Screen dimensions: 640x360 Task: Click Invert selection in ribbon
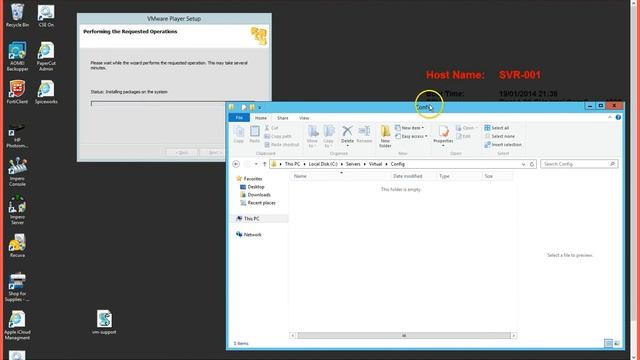click(503, 144)
